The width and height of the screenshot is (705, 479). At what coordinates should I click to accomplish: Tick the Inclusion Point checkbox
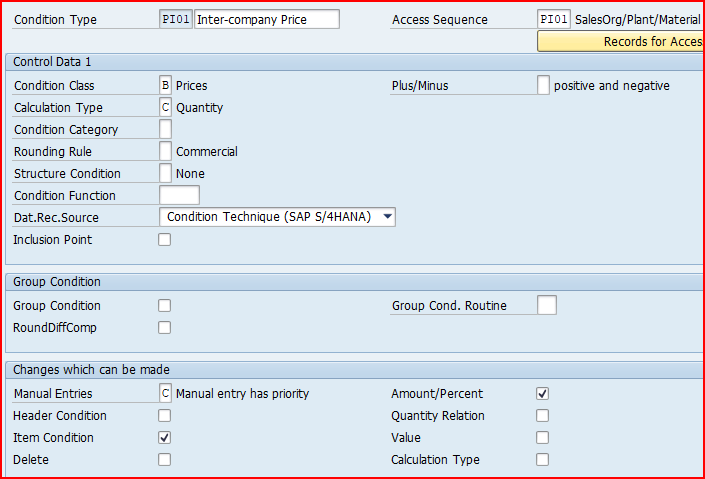(x=165, y=239)
